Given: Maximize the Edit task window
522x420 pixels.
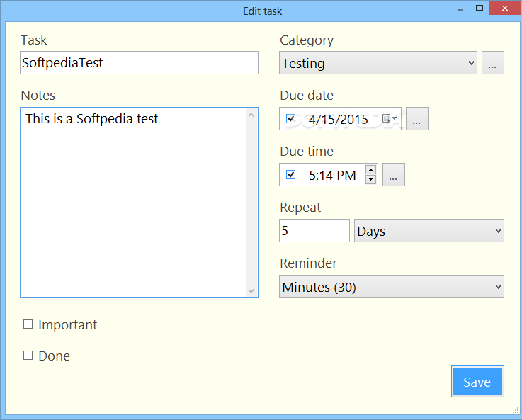Looking at the screenshot, I should pos(480,8).
